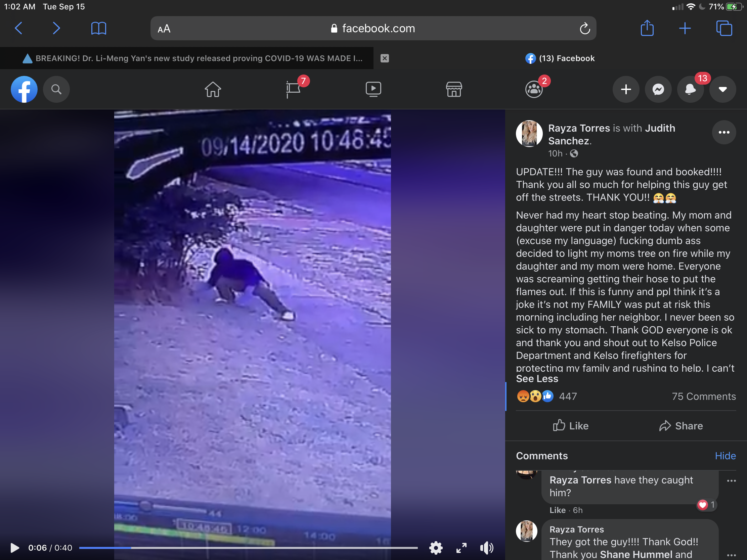Tap the AA reader view button
Viewport: 747px width, 560px height.
coord(164,29)
